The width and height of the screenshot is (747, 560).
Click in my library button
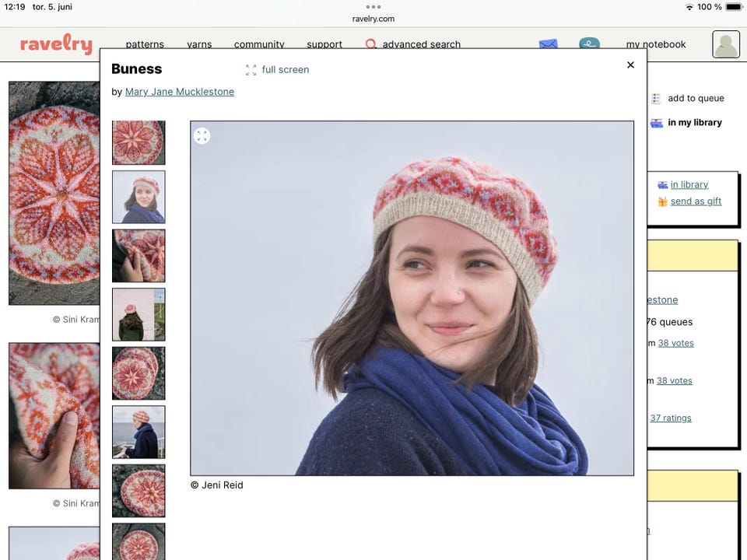[695, 122]
